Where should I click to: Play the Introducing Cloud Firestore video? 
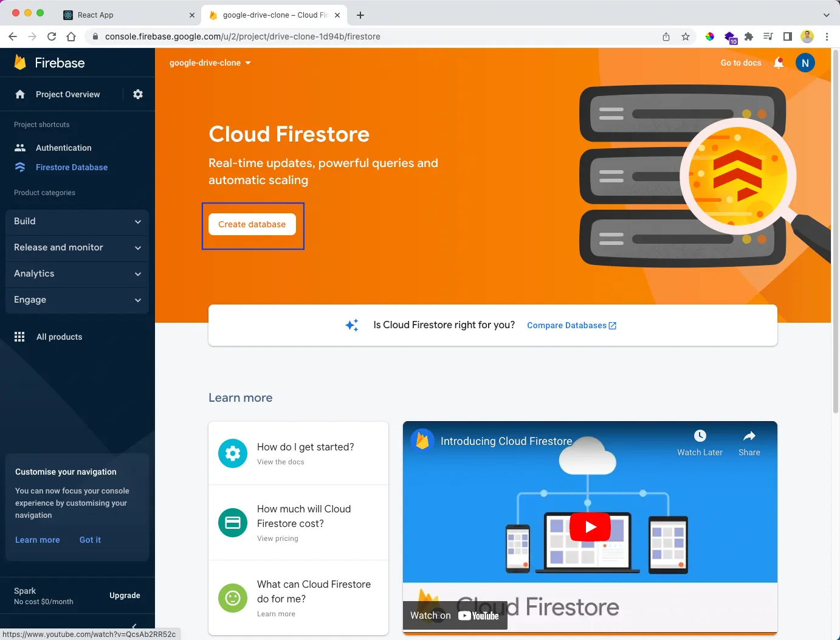[x=590, y=527]
